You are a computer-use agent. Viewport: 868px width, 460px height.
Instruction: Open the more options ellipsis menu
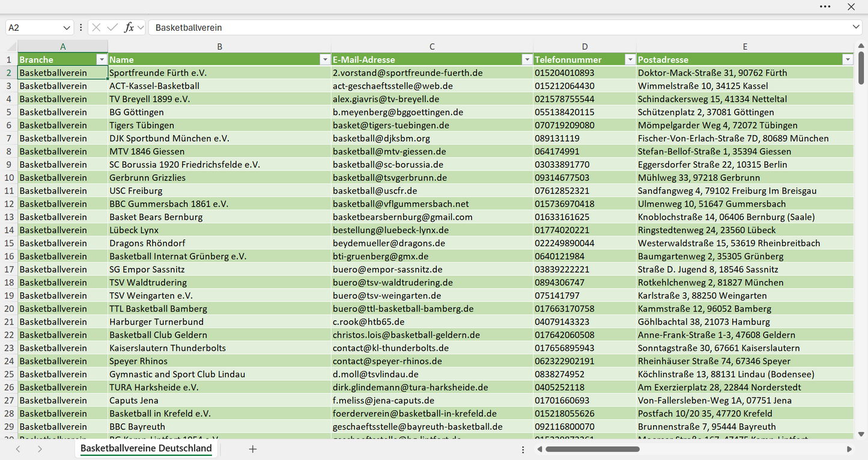coord(825,7)
